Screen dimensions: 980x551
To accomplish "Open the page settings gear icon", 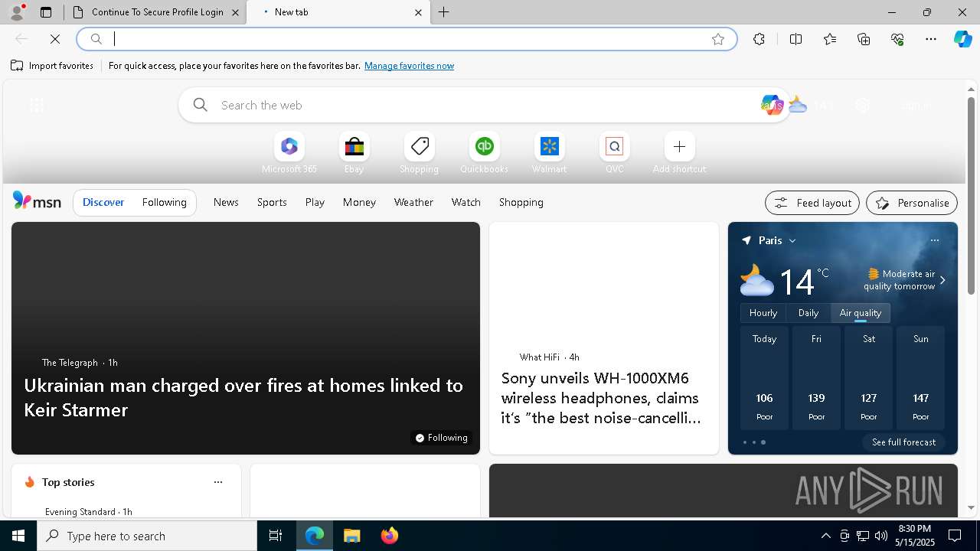I will click(x=863, y=106).
